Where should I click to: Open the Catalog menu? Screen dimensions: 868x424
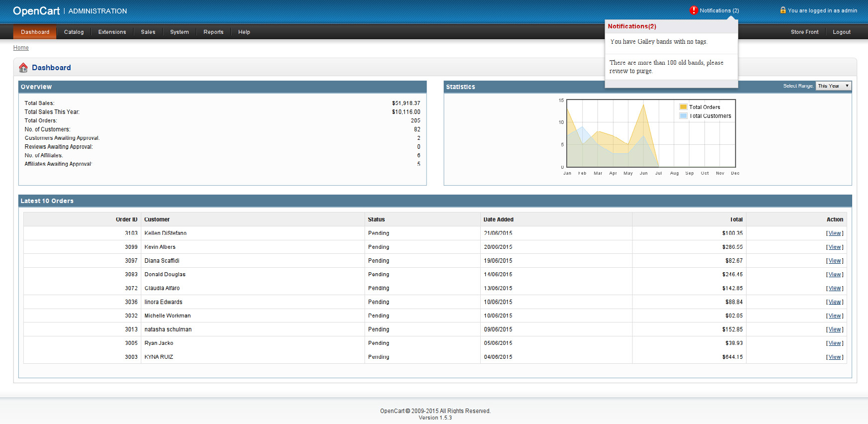coord(74,32)
